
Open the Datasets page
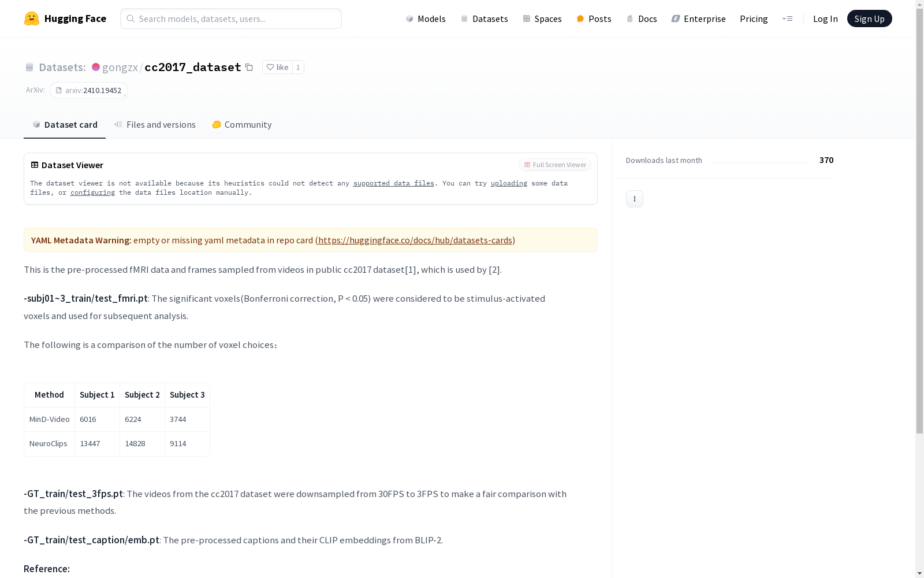coord(484,18)
